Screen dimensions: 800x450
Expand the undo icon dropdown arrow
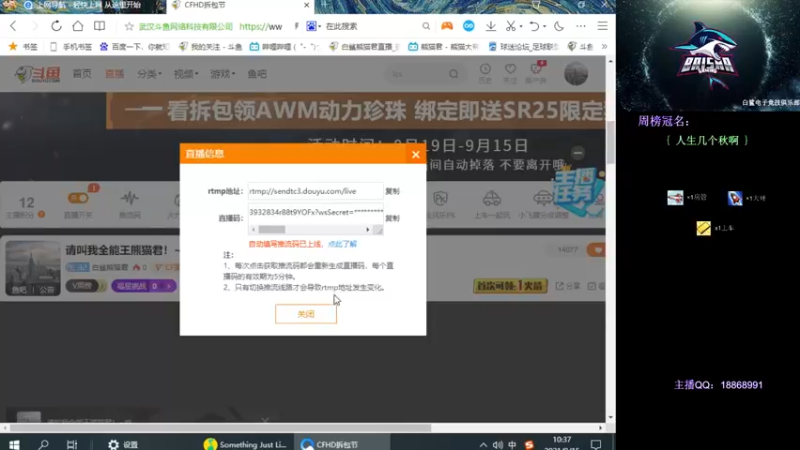544,27
